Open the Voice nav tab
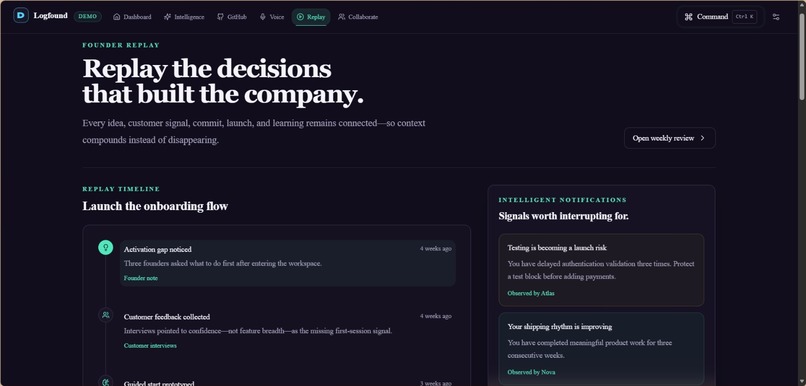 pos(272,17)
